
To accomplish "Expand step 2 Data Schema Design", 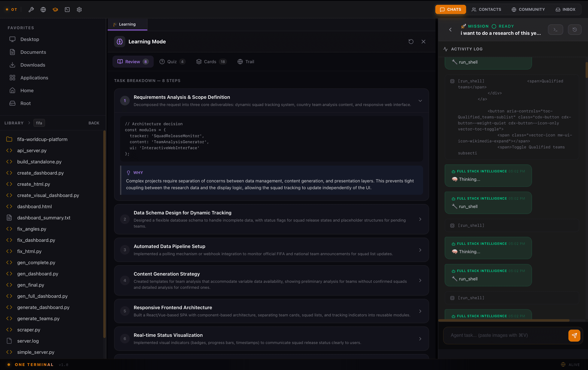I will coord(420,219).
